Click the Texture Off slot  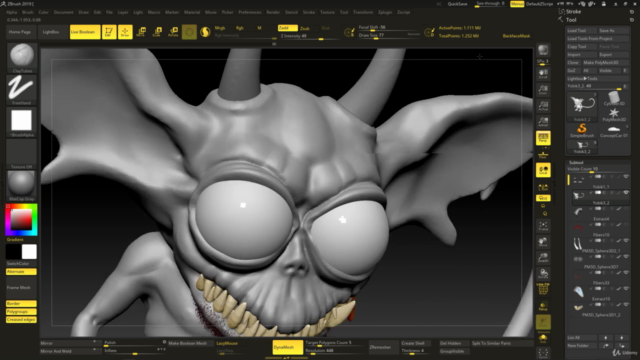point(22,154)
